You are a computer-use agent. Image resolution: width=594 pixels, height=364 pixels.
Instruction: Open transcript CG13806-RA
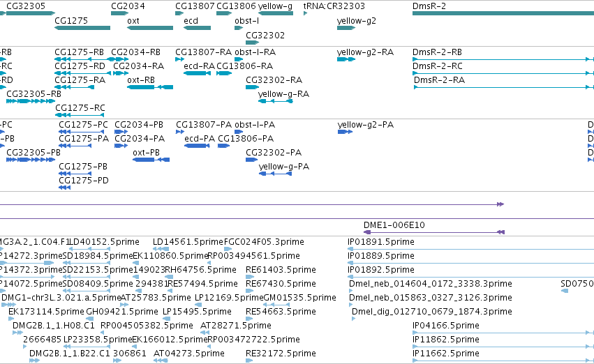point(224,73)
